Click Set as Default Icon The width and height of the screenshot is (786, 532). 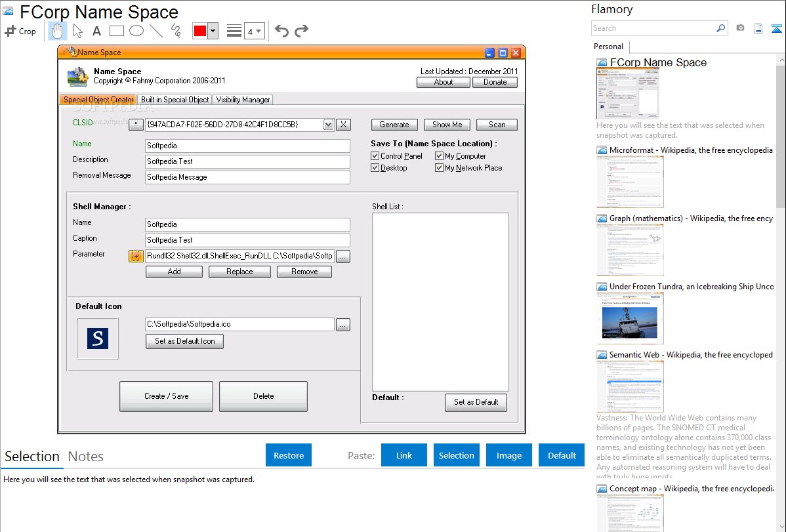pos(184,341)
